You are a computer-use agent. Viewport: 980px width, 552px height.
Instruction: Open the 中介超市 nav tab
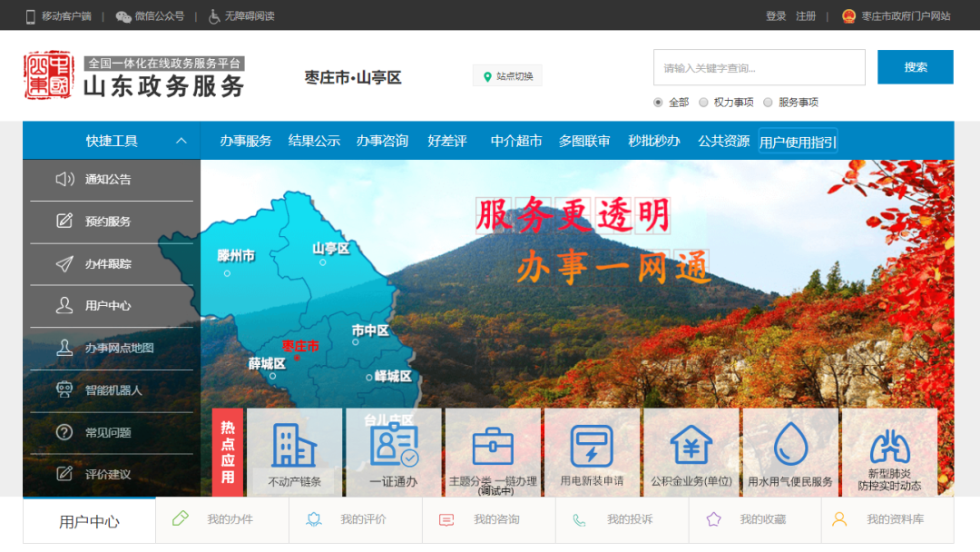point(515,142)
